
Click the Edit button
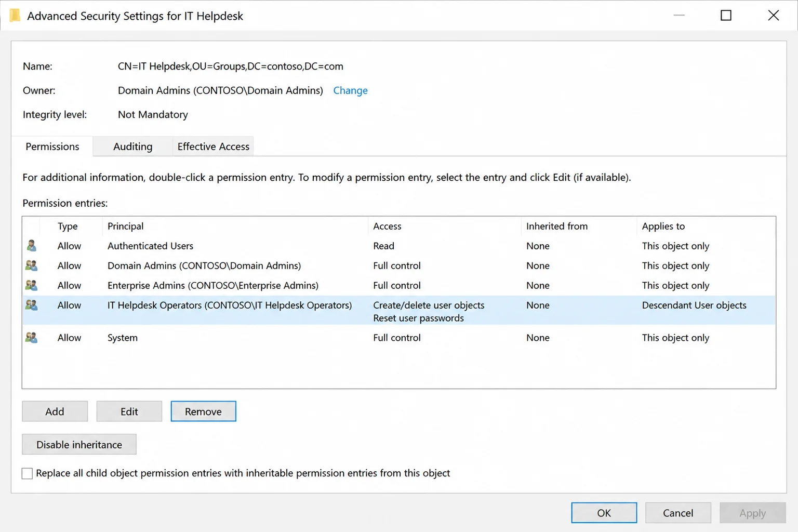129,411
